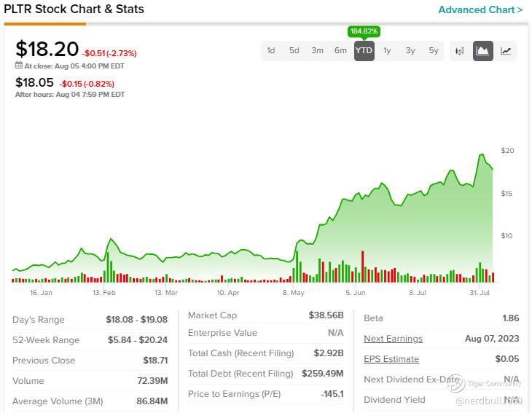Click the EPS estimate value $0.05
The height and width of the screenshot is (413, 532).
pyautogui.click(x=507, y=359)
